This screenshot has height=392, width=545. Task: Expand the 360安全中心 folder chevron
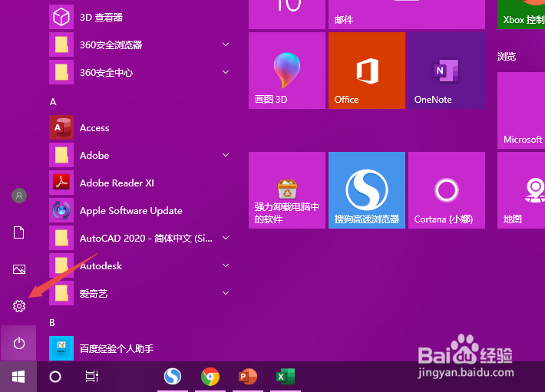pos(226,72)
